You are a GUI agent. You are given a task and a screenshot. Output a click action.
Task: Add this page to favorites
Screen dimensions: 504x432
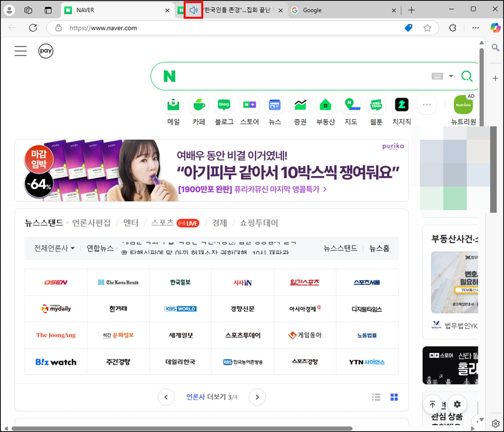point(427,28)
